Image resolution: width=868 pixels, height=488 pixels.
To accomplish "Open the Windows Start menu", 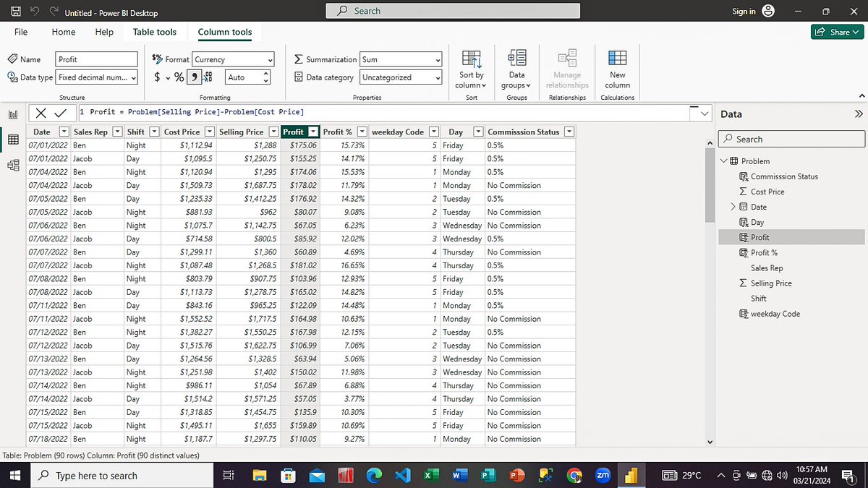I will click(x=14, y=475).
